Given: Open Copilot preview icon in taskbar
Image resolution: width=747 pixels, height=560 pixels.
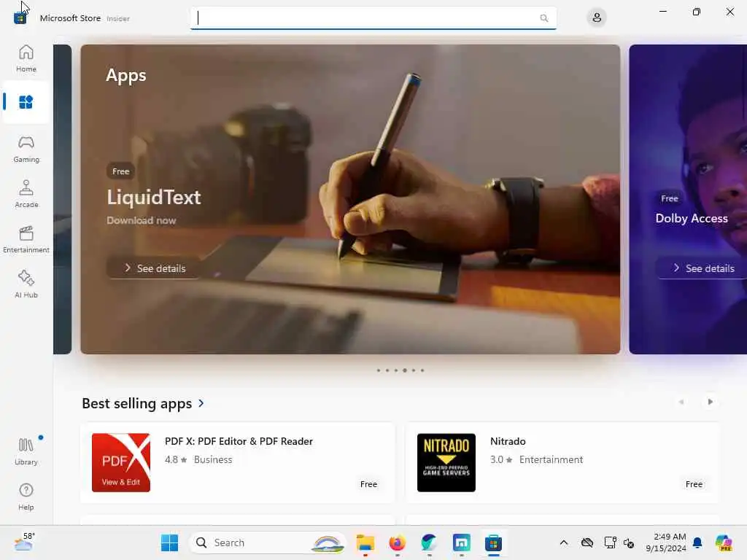Looking at the screenshot, I should pyautogui.click(x=724, y=542).
